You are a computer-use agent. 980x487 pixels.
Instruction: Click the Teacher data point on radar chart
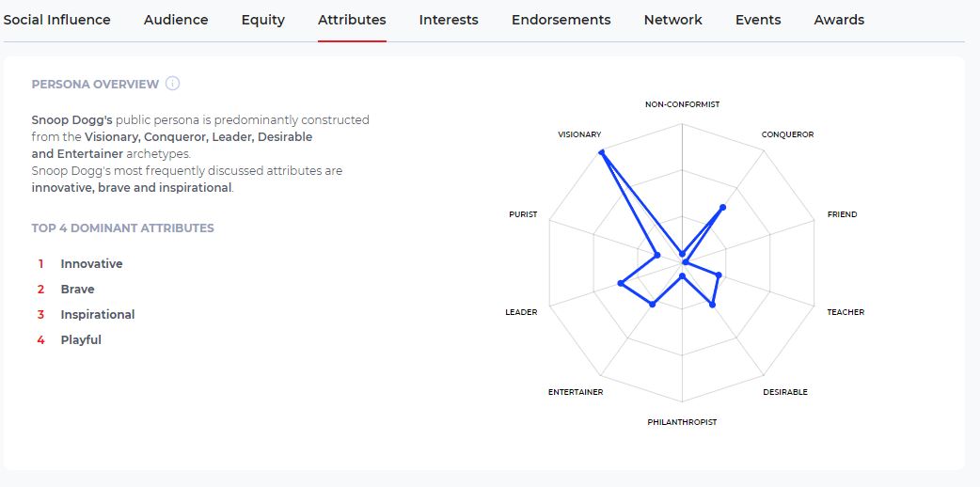point(719,275)
